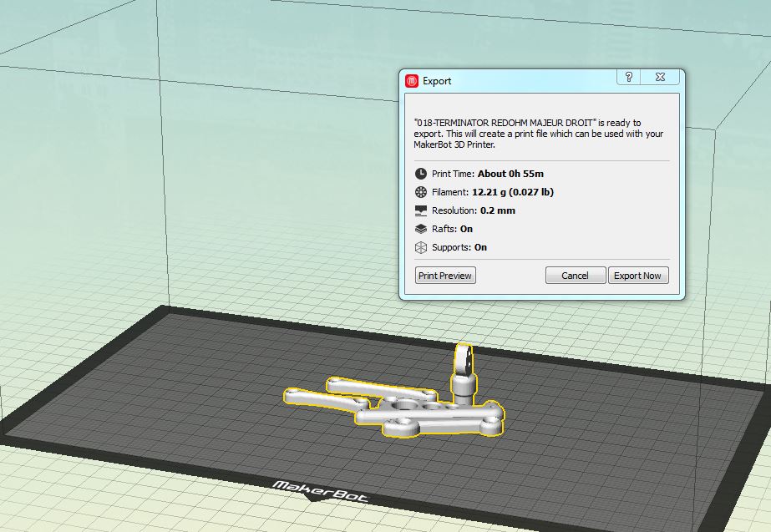Screen dimensions: 771x532
Task: Select the '12.21 g (0.027 lb)' filament value
Action: 513,192
